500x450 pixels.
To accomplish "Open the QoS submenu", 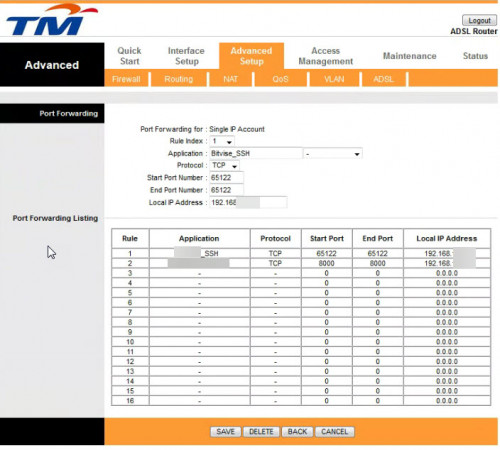I will [280, 79].
